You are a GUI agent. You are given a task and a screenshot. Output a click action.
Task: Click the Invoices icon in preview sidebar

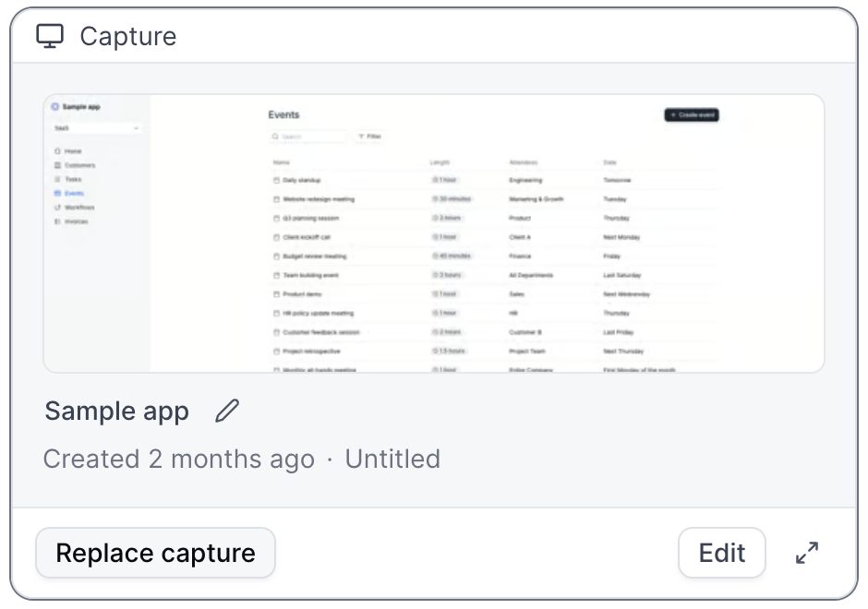(57, 221)
